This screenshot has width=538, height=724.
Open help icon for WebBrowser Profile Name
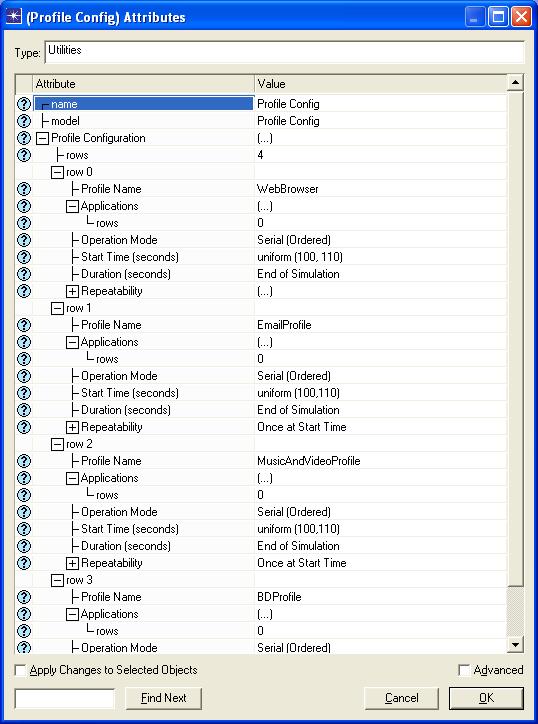[24, 189]
